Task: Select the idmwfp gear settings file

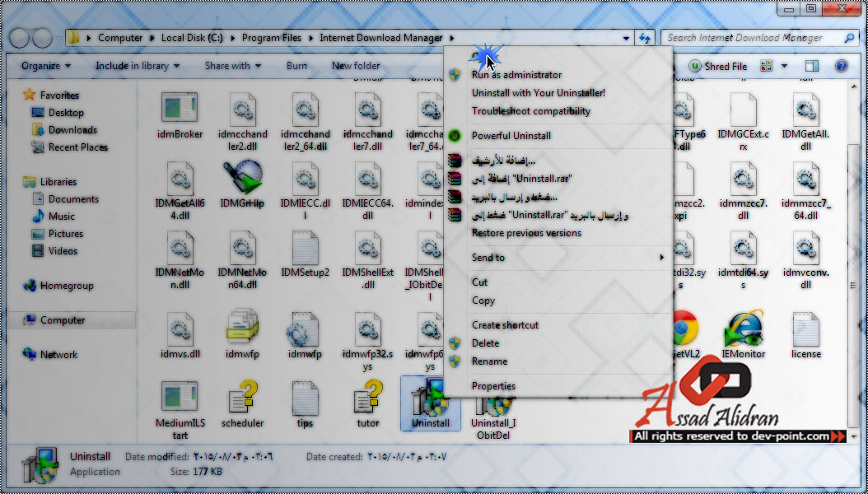Action: coord(304,329)
